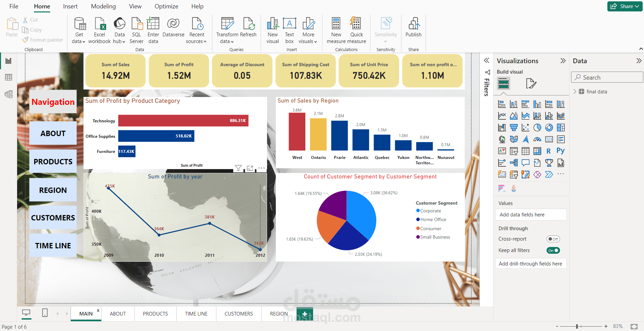Image resolution: width=644 pixels, height=331 pixels.
Task: Open the CUSTOMERS report page tab
Action: 239,314
